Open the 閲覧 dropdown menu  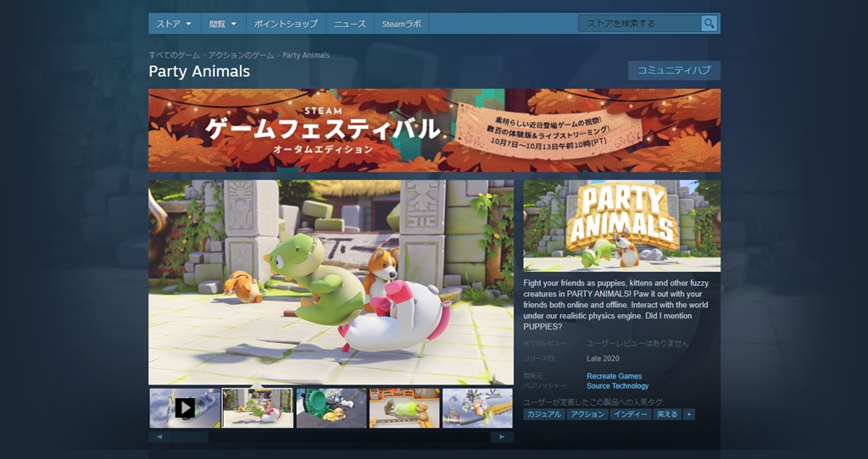click(223, 24)
